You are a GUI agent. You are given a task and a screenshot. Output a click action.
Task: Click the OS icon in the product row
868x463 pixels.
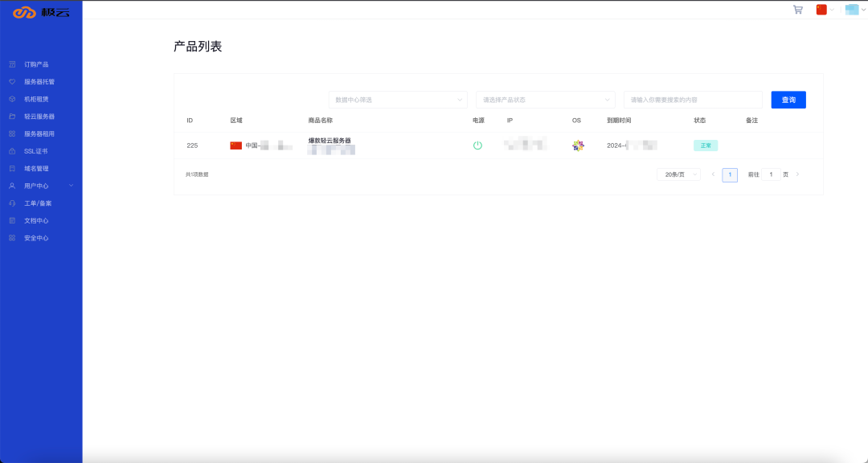578,145
